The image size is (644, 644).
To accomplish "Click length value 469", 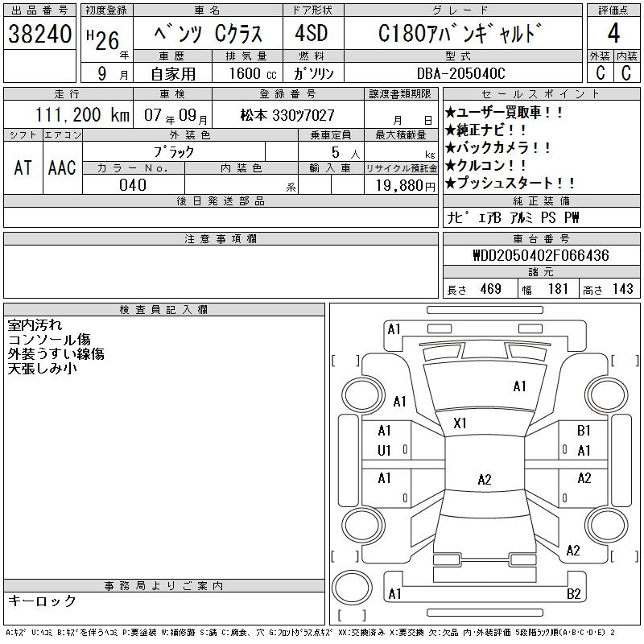I will coord(490,289).
